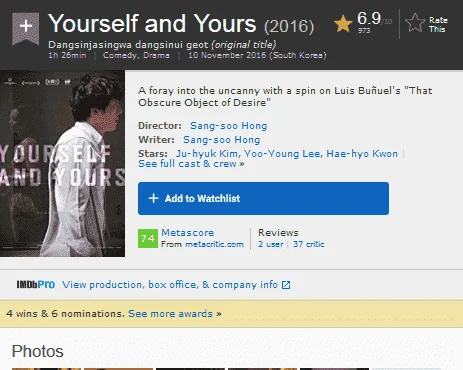Click the IMDbPro logo

(x=36, y=284)
